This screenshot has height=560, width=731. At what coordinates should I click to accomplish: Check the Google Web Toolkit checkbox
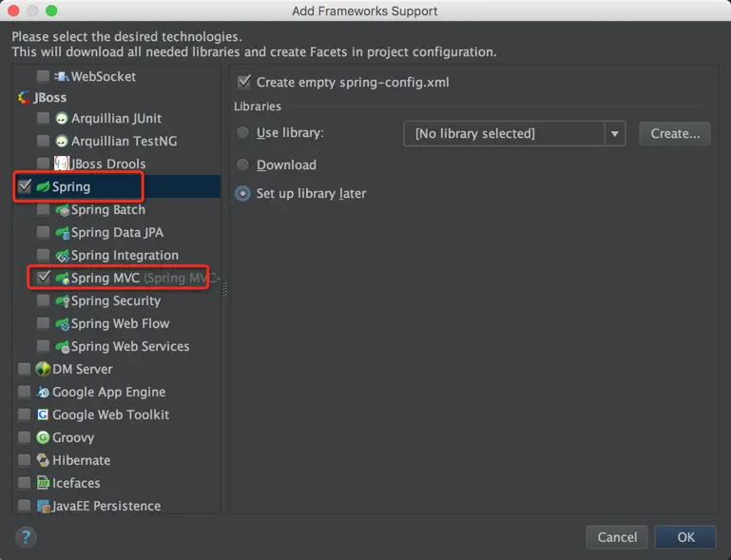pos(25,415)
